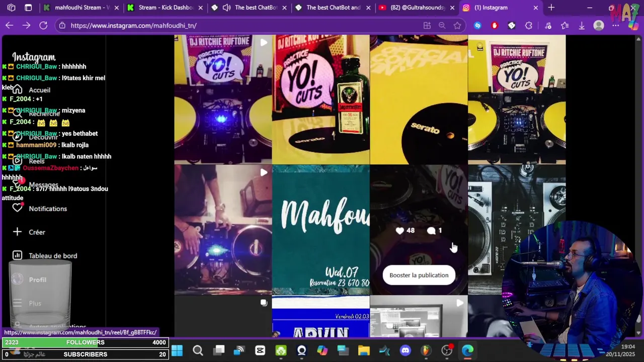Click the Edge icon on the taskbar
The image size is (644, 362).
[468, 350]
